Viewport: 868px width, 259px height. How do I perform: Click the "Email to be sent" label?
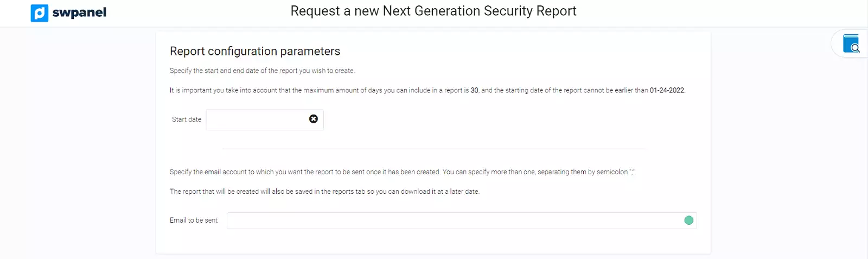tap(194, 220)
